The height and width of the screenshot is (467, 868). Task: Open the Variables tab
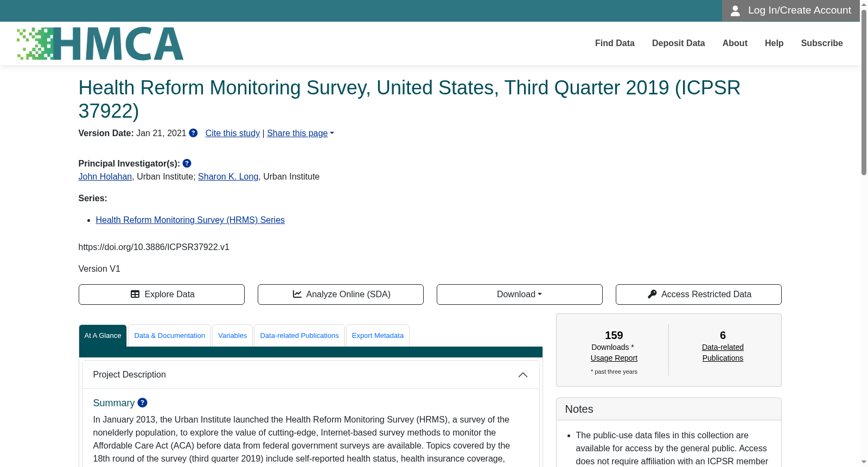(x=233, y=336)
